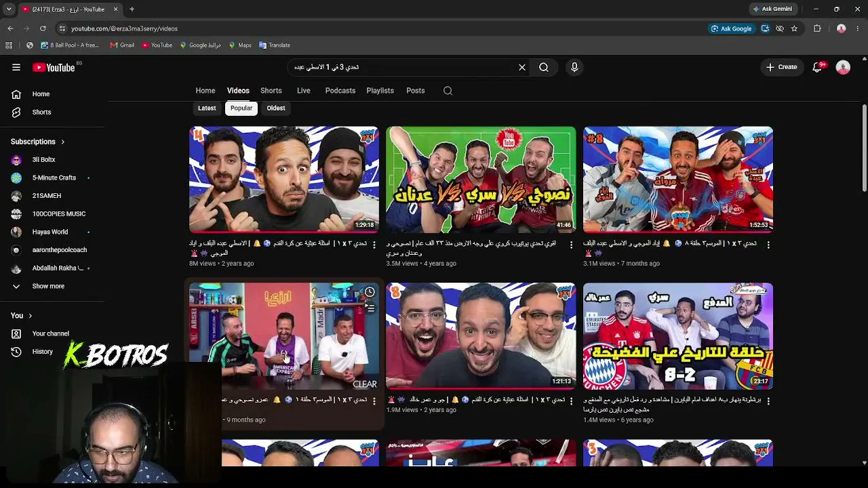Open YouTube notifications bell

click(x=817, y=67)
